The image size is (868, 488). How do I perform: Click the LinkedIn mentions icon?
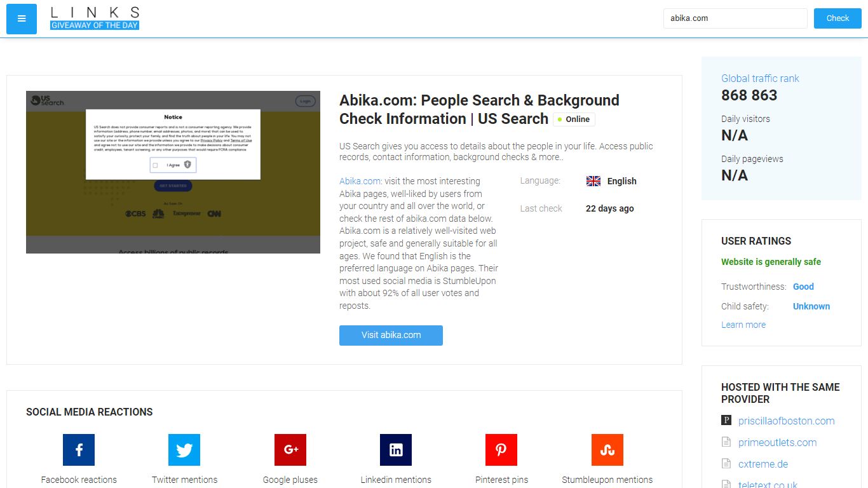click(396, 450)
